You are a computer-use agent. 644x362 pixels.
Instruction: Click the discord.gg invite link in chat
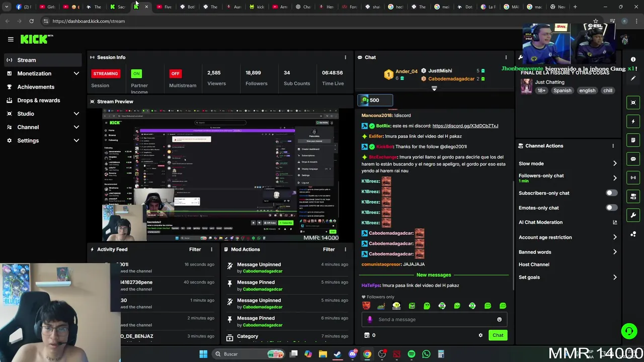465,126
